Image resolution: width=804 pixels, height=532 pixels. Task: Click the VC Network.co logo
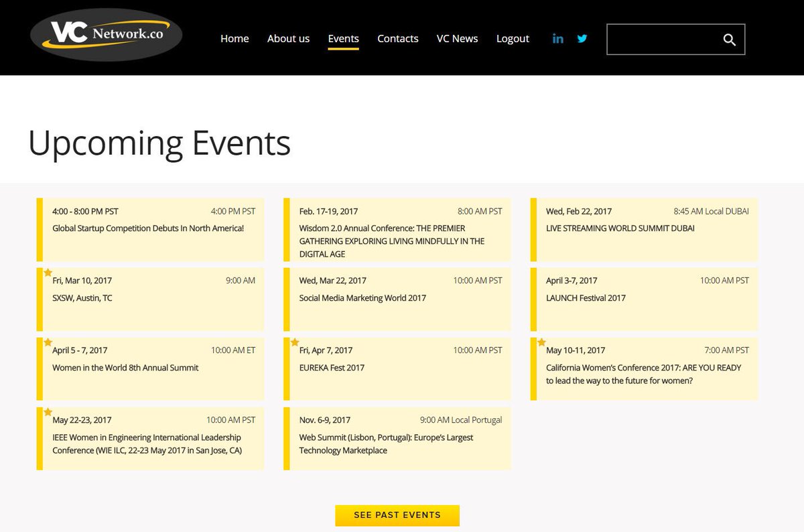coord(107,35)
